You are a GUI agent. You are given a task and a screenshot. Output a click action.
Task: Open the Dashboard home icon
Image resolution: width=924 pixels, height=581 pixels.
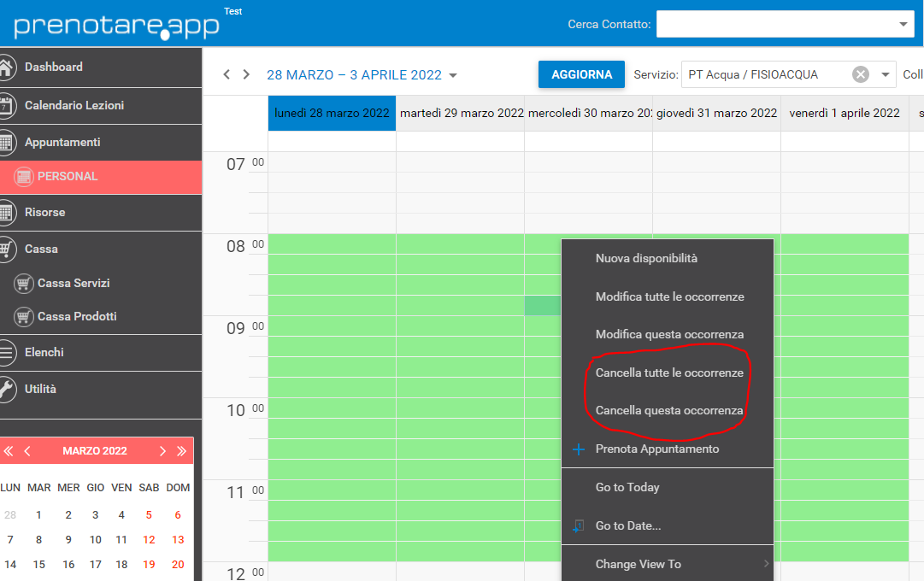click(x=6, y=67)
